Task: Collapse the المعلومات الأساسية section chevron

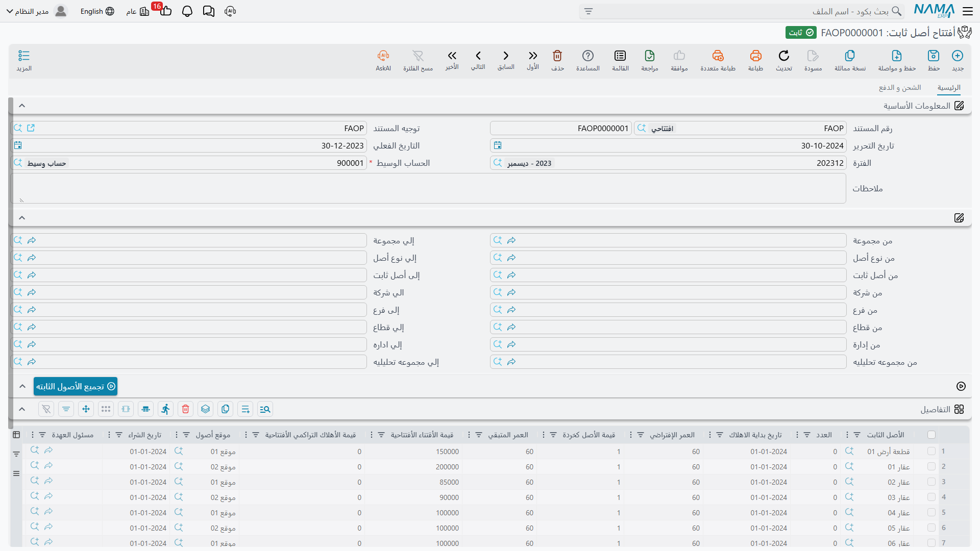Action: 22,106
